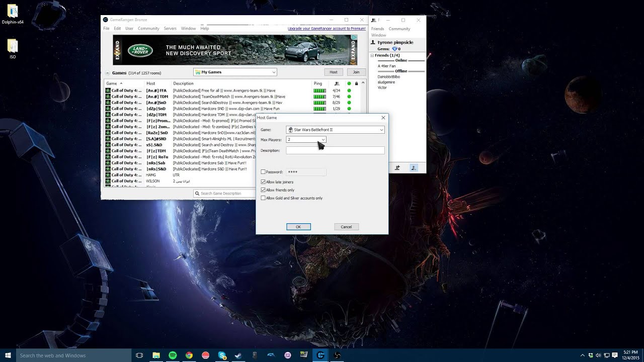
Task: Check Allow Gold and Silver accounts only
Action: pos(263,198)
